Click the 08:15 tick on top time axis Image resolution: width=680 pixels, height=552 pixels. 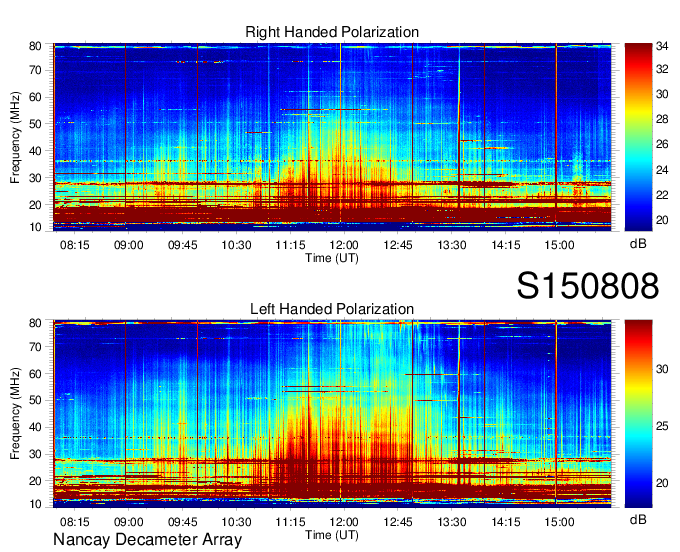coord(75,245)
